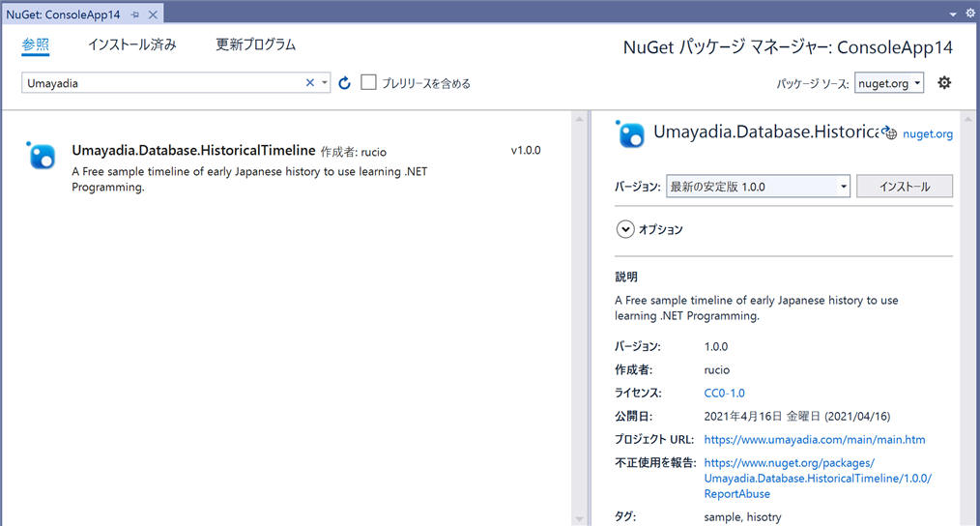The width and height of the screenshot is (980, 526).
Task: Click package icon in the details pane header
Action: [629, 133]
